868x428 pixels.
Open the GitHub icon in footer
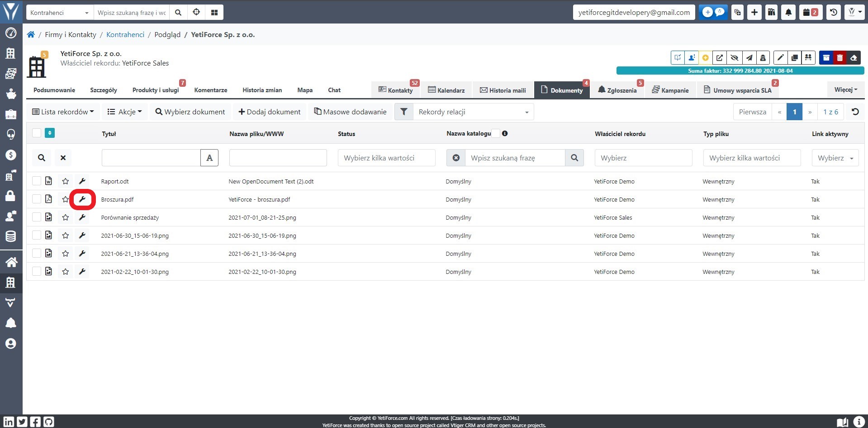pos(49,422)
